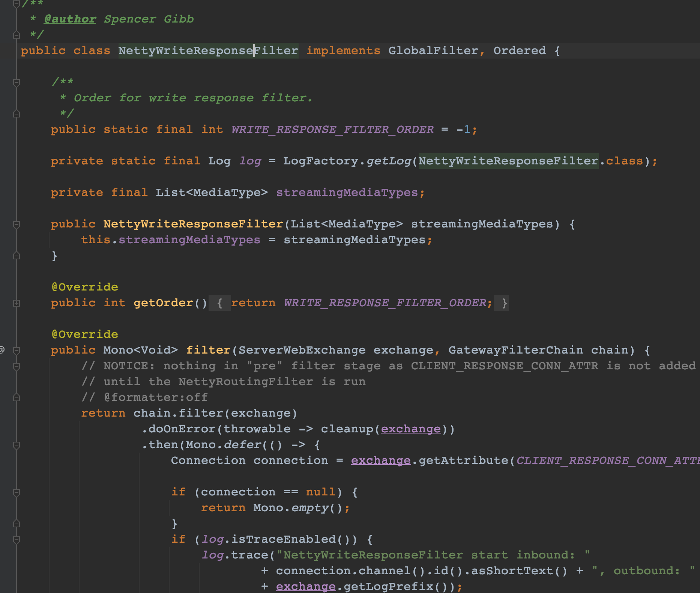
Task: Click underlined 'exchange' inside cleanup(...)
Action: pyautogui.click(x=411, y=429)
